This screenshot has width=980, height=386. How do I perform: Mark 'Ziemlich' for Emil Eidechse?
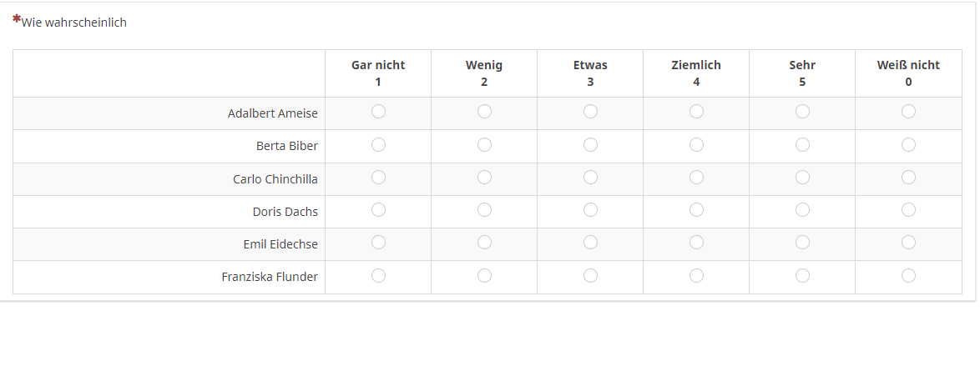(x=696, y=243)
